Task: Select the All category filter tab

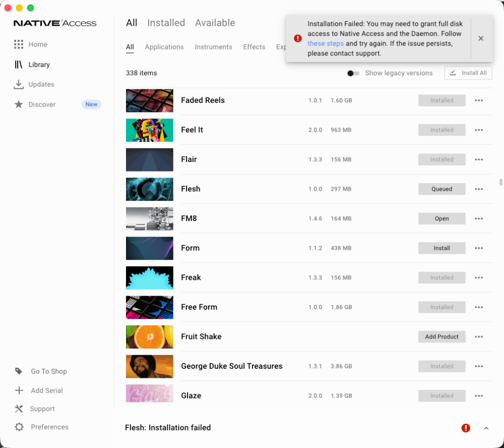Action: (x=130, y=47)
